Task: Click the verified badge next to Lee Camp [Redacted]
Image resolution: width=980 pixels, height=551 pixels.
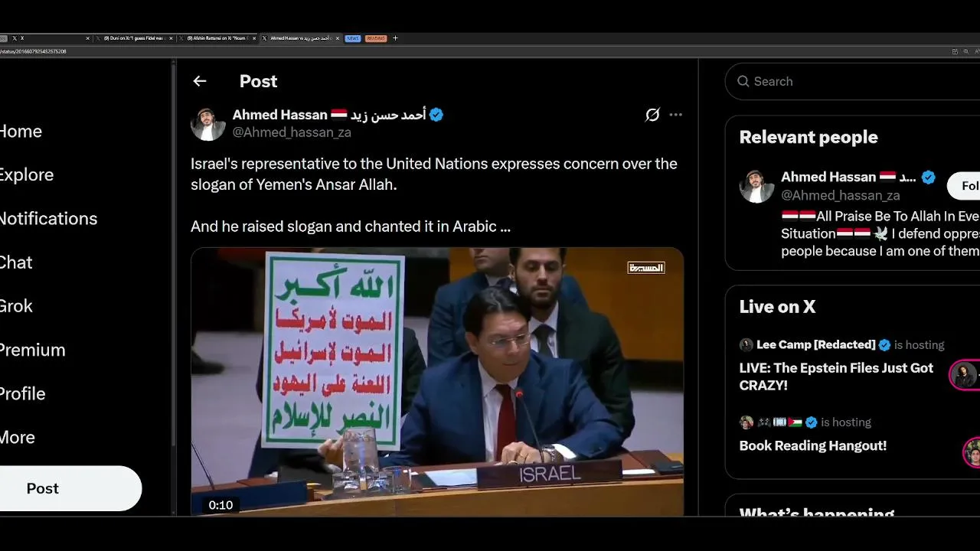Action: click(884, 344)
